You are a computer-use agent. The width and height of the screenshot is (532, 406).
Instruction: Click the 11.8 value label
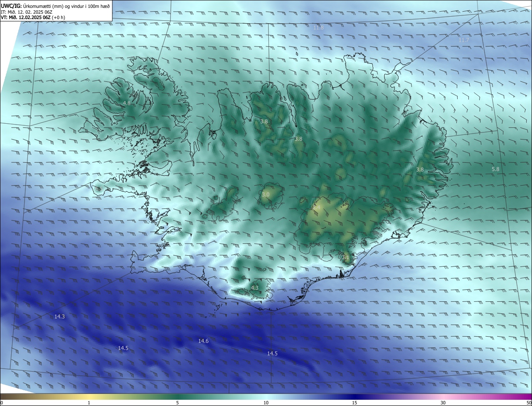[x=318, y=28]
